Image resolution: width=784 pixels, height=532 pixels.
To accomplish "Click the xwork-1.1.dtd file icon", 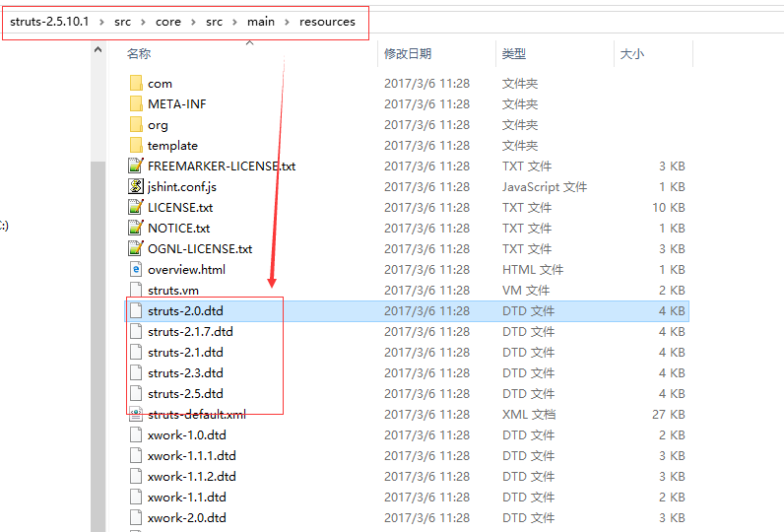I will 136,497.
